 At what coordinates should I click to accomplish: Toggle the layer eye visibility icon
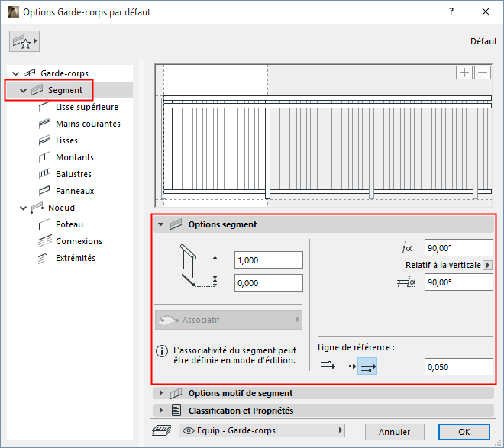pos(189,430)
